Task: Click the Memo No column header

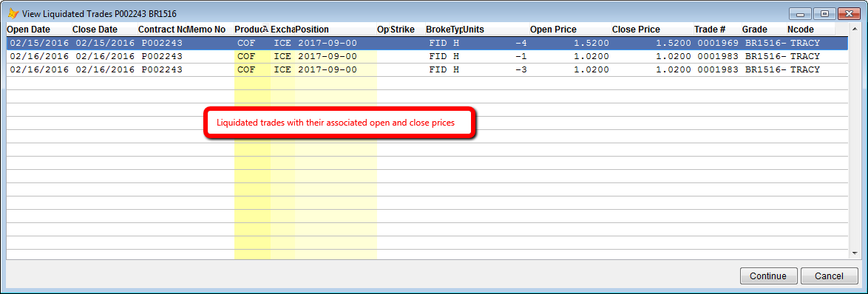Action: 211,30
